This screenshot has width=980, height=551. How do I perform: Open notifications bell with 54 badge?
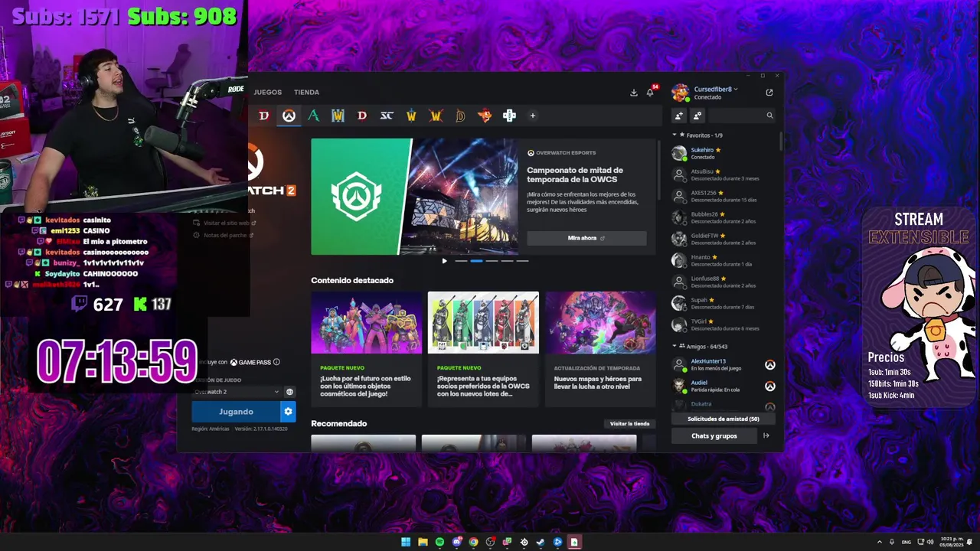[x=650, y=93]
